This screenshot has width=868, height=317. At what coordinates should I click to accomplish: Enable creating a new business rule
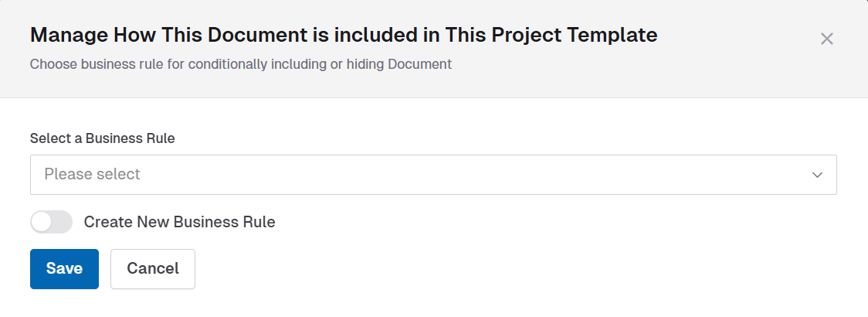coord(51,222)
